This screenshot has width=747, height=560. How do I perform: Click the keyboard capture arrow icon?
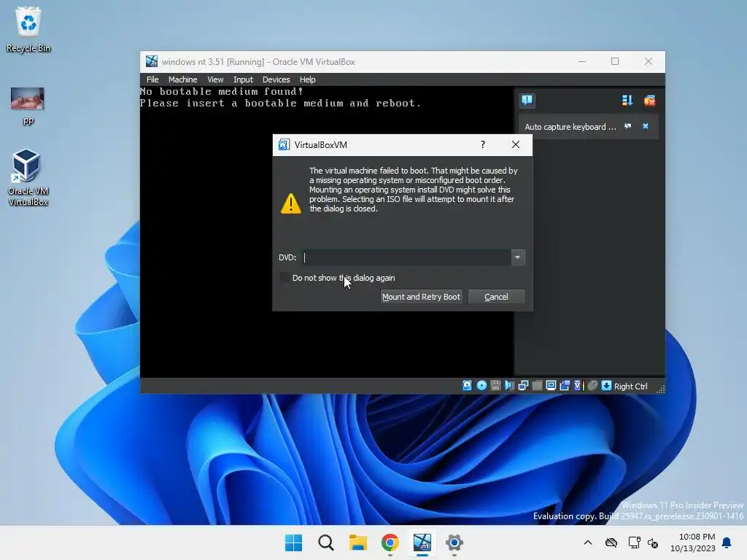(606, 386)
